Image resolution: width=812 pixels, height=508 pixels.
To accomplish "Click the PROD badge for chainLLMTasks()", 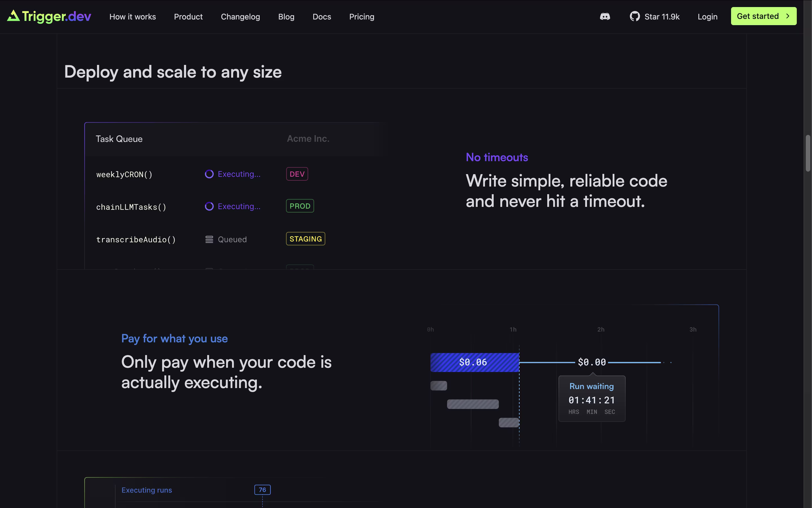I will coord(300,206).
